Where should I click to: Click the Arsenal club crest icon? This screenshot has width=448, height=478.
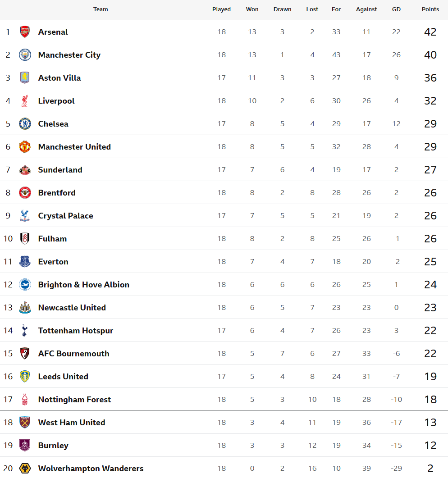25,32
